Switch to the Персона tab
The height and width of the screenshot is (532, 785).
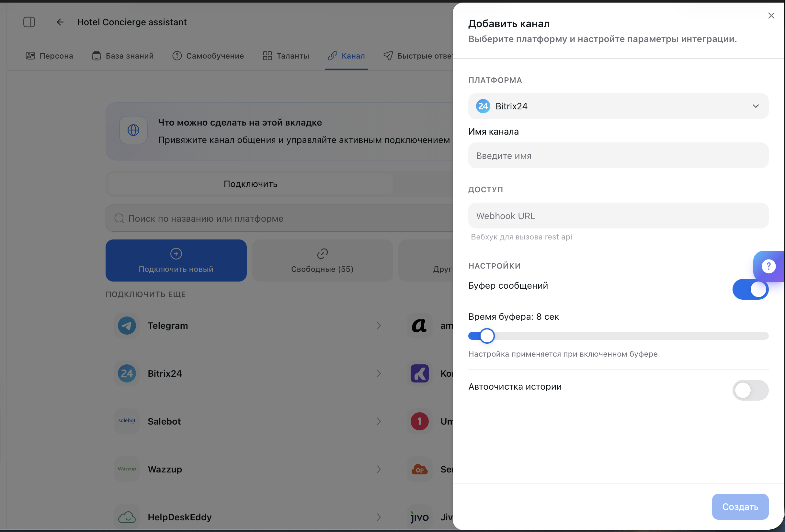(x=49, y=56)
